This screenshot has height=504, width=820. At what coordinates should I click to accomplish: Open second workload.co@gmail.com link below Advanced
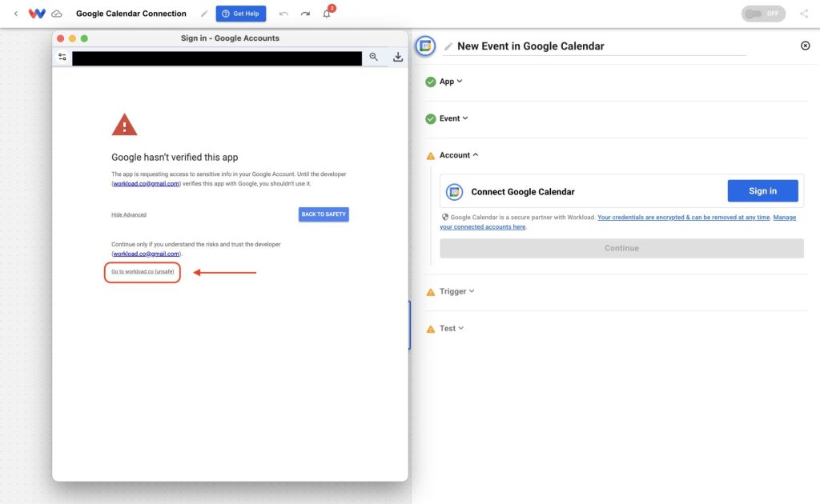146,254
